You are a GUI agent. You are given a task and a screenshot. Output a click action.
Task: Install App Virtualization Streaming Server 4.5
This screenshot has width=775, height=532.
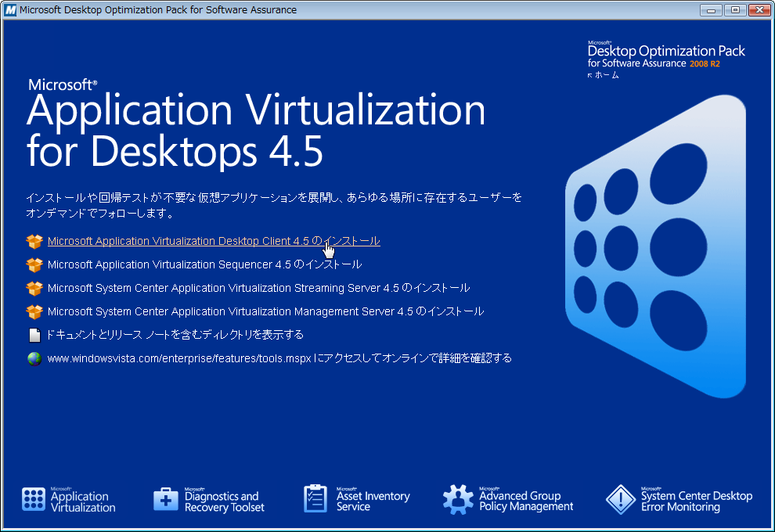(258, 289)
